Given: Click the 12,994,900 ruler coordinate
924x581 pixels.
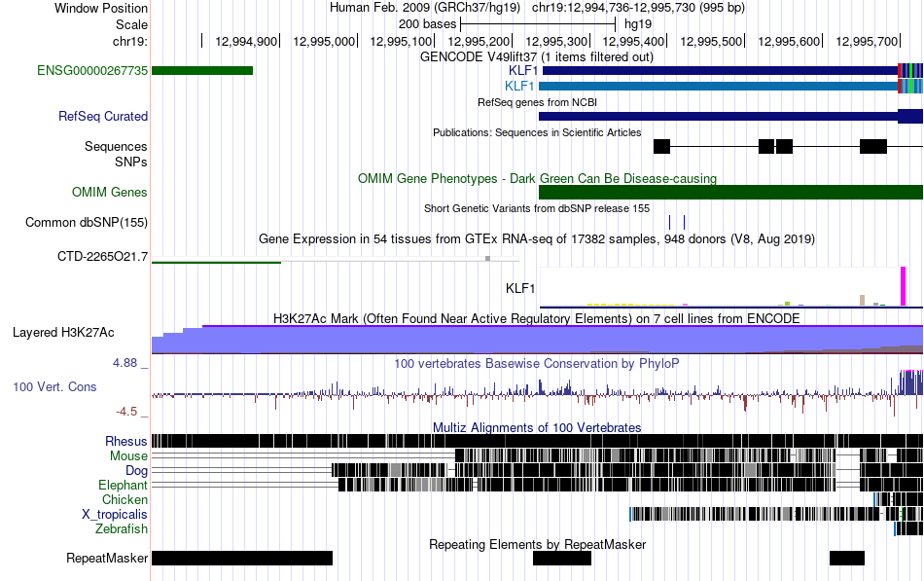Looking at the screenshot, I should tap(246, 41).
